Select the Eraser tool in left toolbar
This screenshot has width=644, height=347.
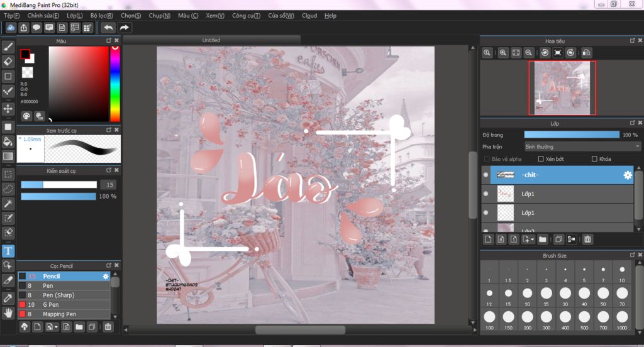click(8, 61)
